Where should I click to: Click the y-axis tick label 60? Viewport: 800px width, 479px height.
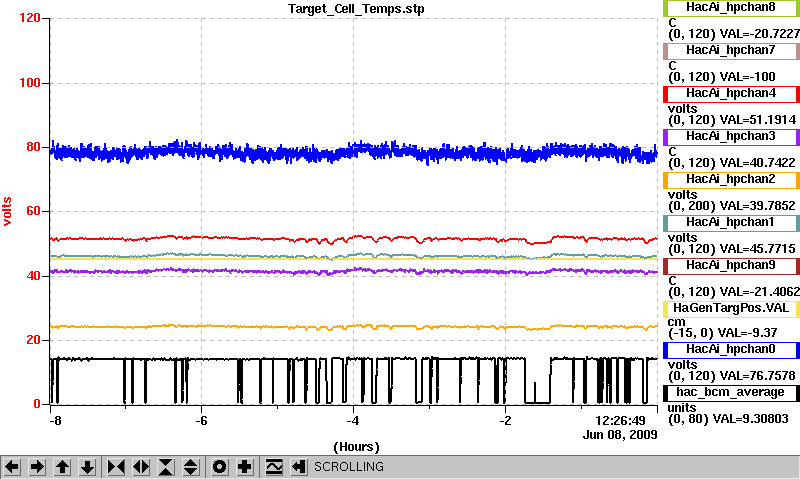(33, 211)
